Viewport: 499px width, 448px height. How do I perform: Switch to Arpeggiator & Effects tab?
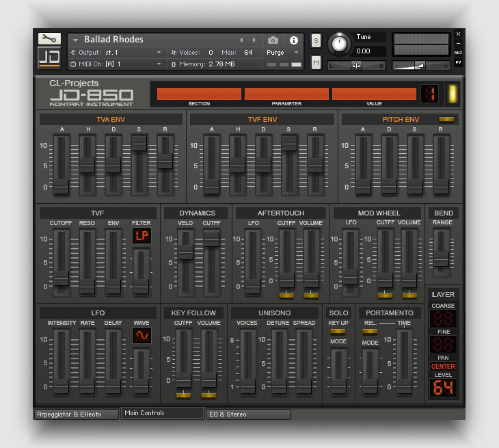click(x=76, y=414)
